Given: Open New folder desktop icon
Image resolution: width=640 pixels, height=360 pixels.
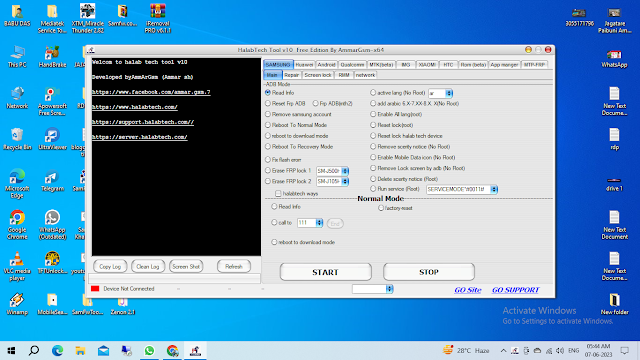Looking at the screenshot, I should pyautogui.click(x=614, y=304).
